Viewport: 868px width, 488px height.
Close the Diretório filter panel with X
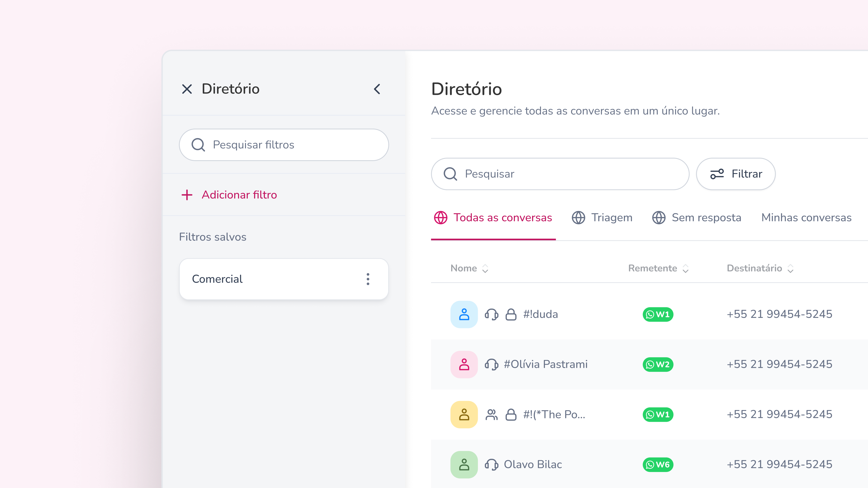[x=187, y=89]
